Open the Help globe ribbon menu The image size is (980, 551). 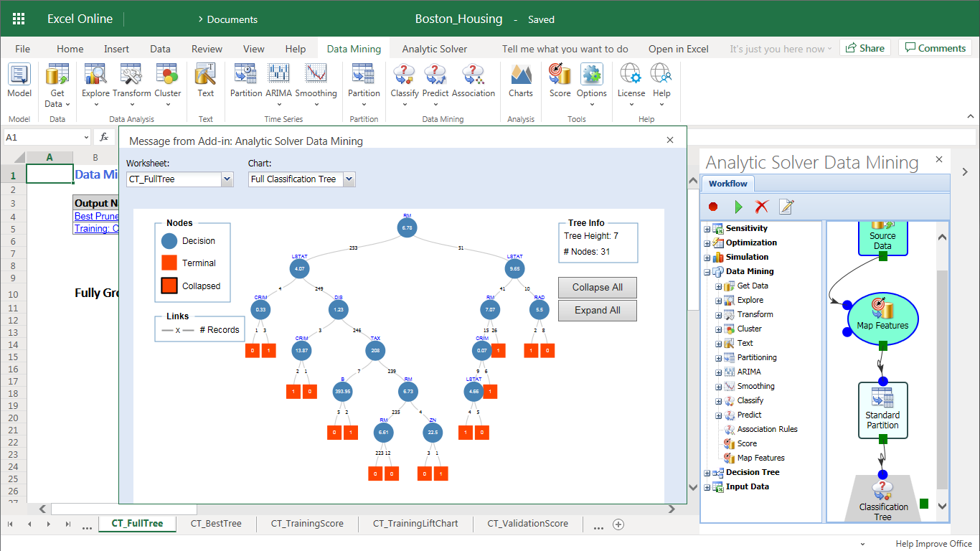(661, 85)
